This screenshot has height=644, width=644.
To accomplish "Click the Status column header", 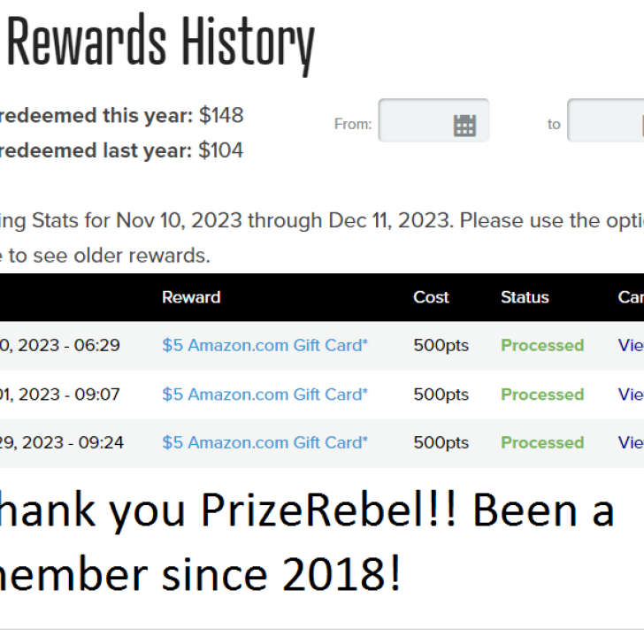I will [525, 297].
